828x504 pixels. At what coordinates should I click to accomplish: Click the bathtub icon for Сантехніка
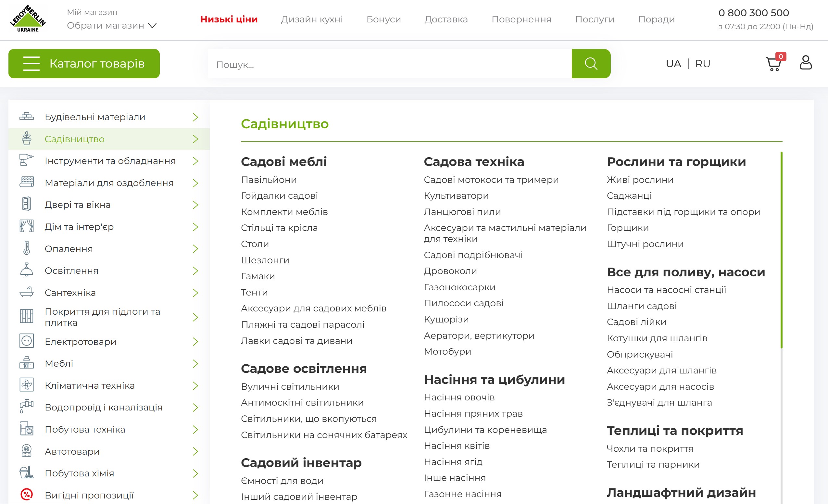coord(27,292)
